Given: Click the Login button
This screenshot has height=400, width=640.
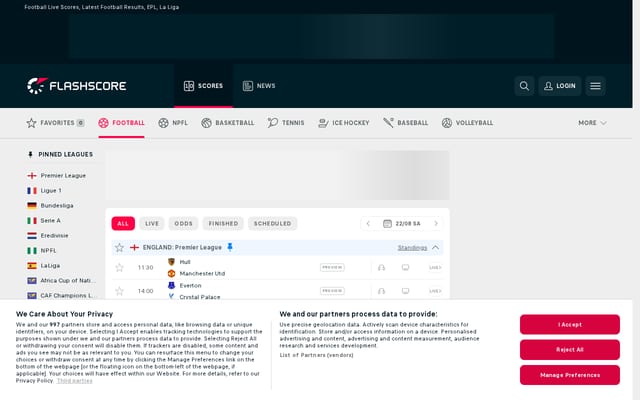Looking at the screenshot, I should [560, 86].
